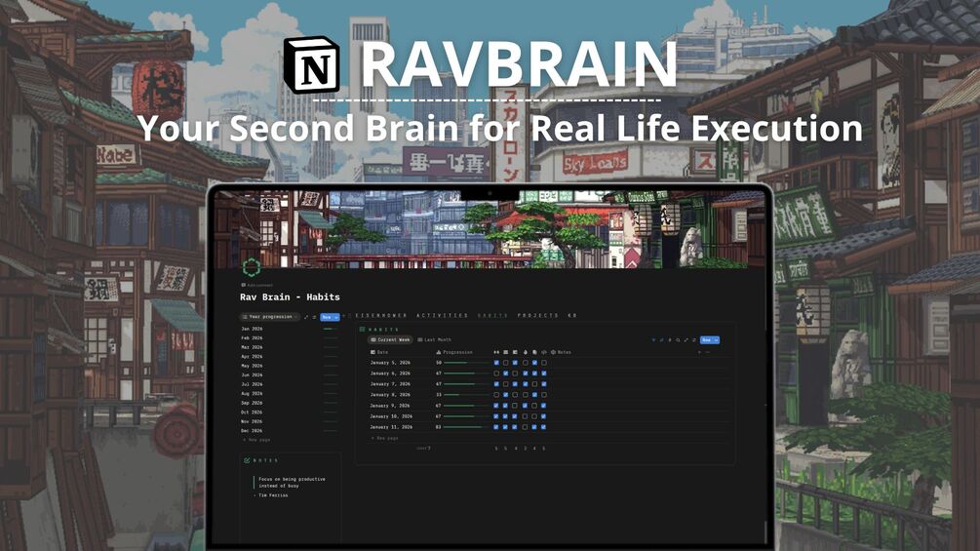Click the progression bar for January 8, 2026
Screen dimensions: 980x551
coord(466,395)
